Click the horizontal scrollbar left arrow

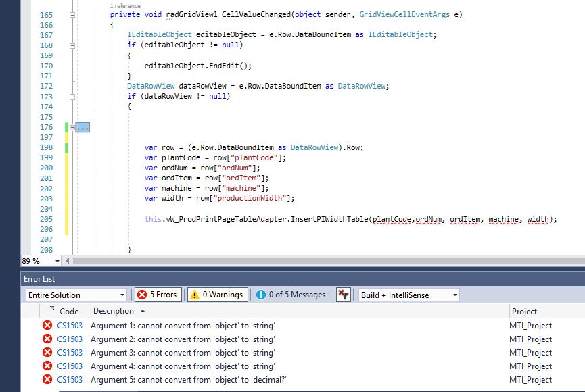click(x=67, y=261)
